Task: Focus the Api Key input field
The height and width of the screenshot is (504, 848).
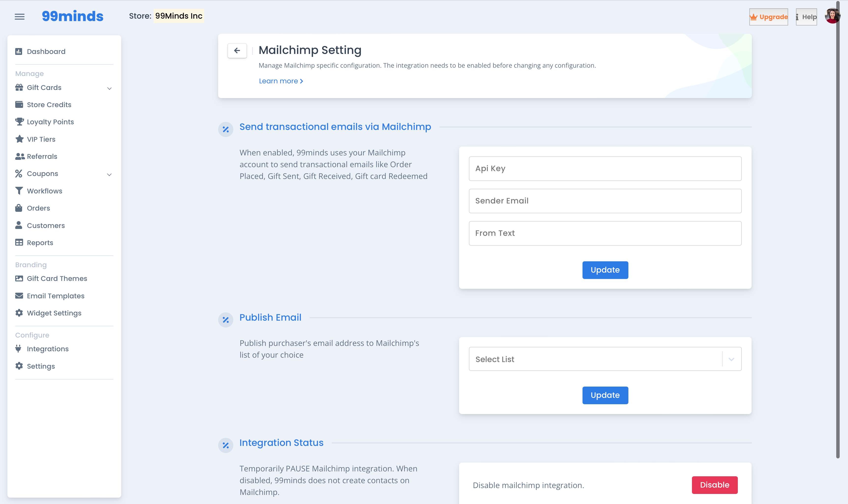Action: [x=605, y=168]
